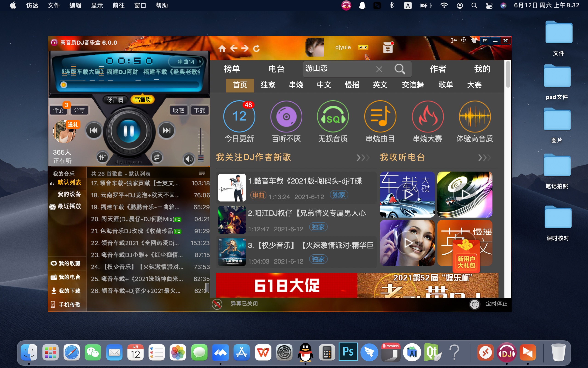Open the yen wallet icon

tap(388, 47)
